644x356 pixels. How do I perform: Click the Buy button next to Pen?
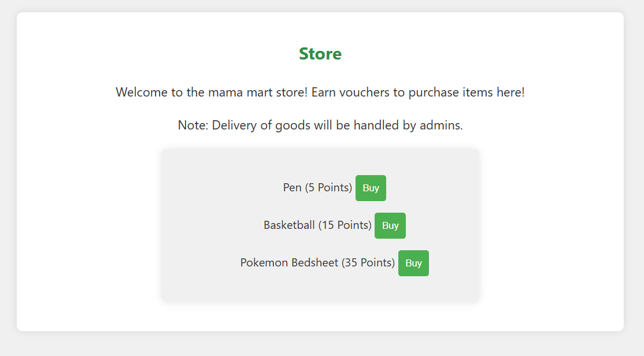(371, 188)
